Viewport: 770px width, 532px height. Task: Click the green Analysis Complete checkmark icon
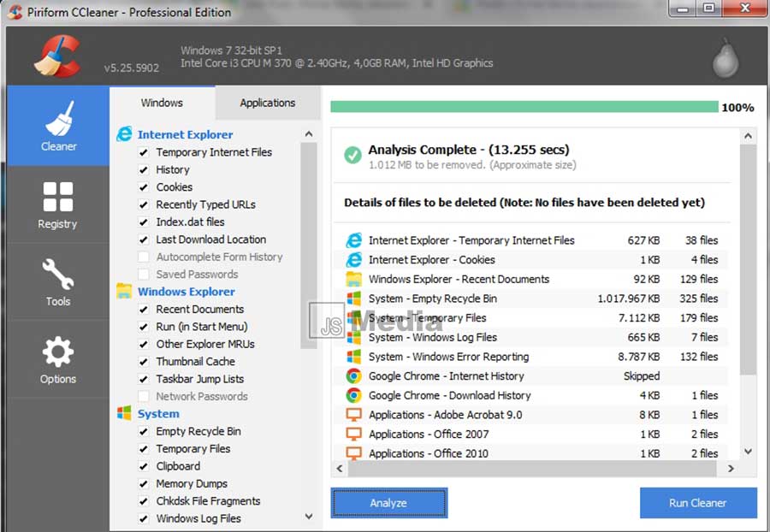pyautogui.click(x=352, y=155)
